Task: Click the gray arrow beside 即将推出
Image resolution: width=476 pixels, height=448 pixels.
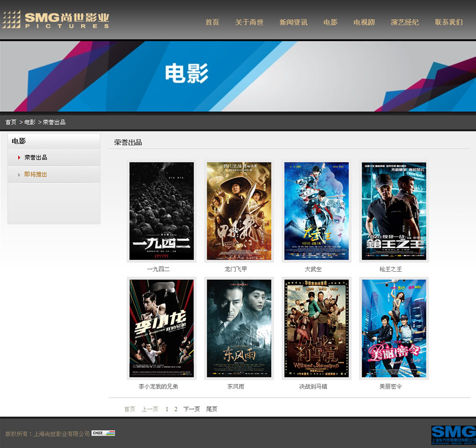Action: [19, 174]
